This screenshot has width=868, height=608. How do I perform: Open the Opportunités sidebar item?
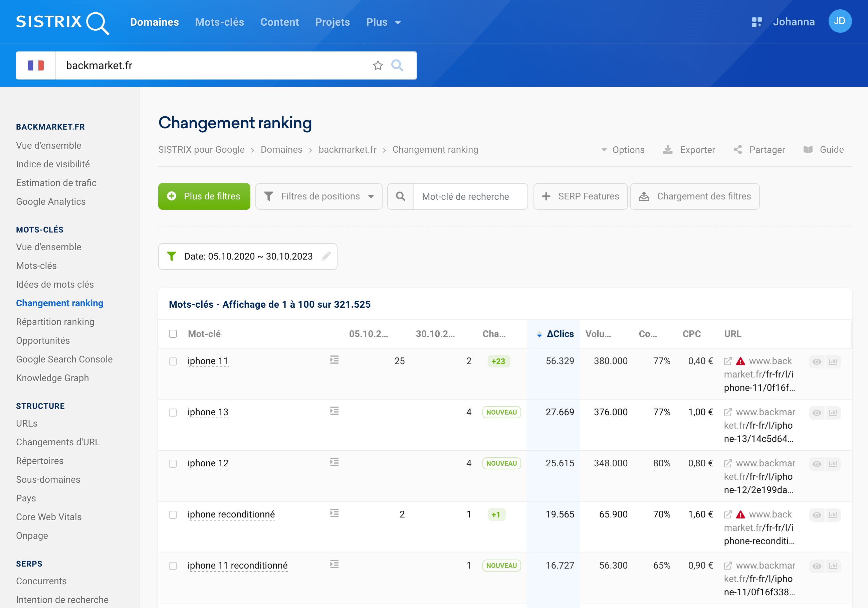click(x=43, y=340)
